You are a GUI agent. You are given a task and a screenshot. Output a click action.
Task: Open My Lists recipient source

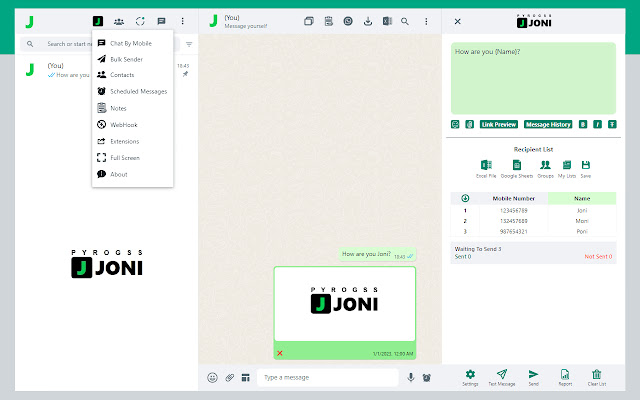(x=567, y=169)
